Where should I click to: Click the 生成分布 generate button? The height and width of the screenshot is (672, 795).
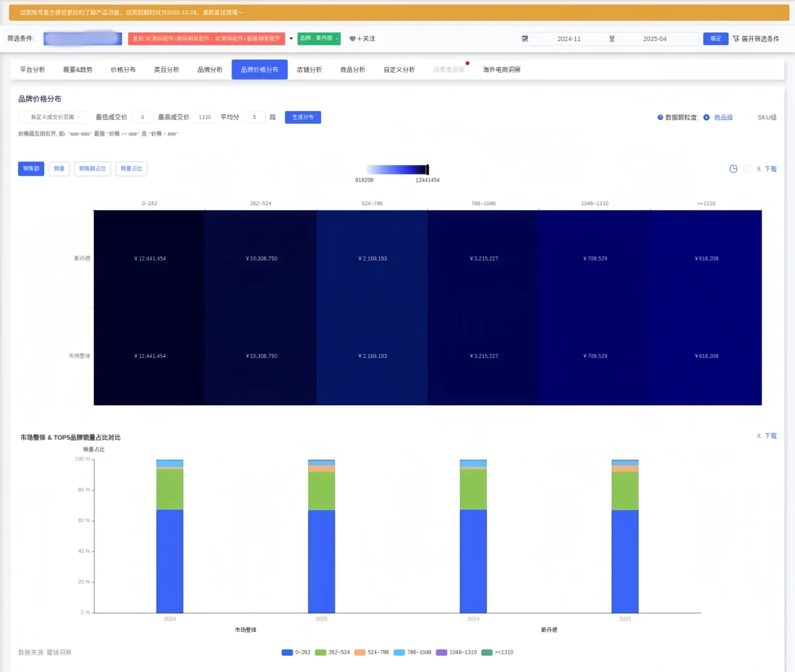click(303, 117)
